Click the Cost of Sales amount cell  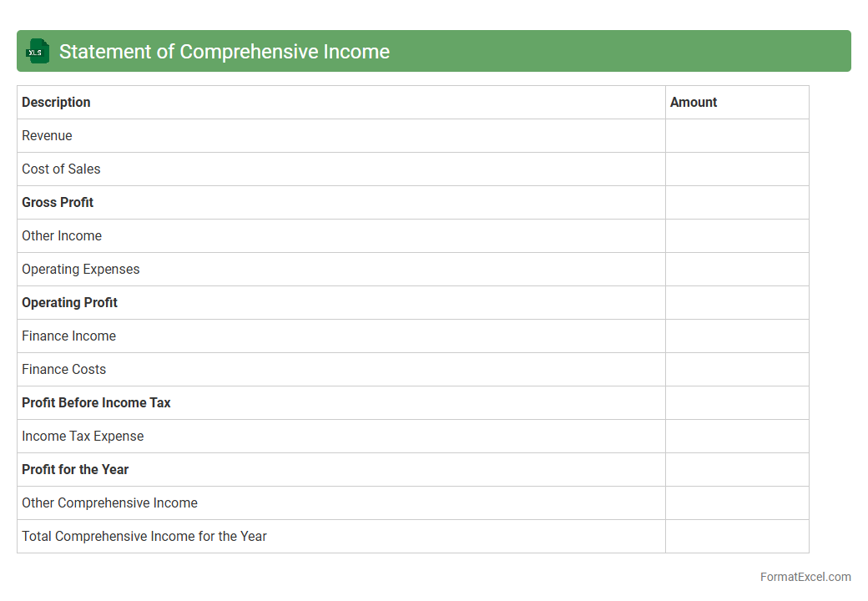pyautogui.click(x=736, y=169)
